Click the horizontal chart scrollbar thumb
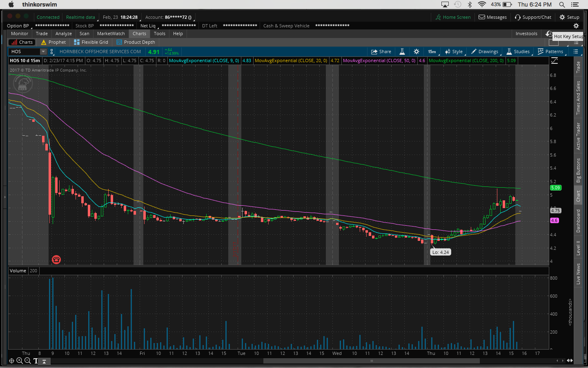The width and height of the screenshot is (588, 368). click(x=371, y=361)
